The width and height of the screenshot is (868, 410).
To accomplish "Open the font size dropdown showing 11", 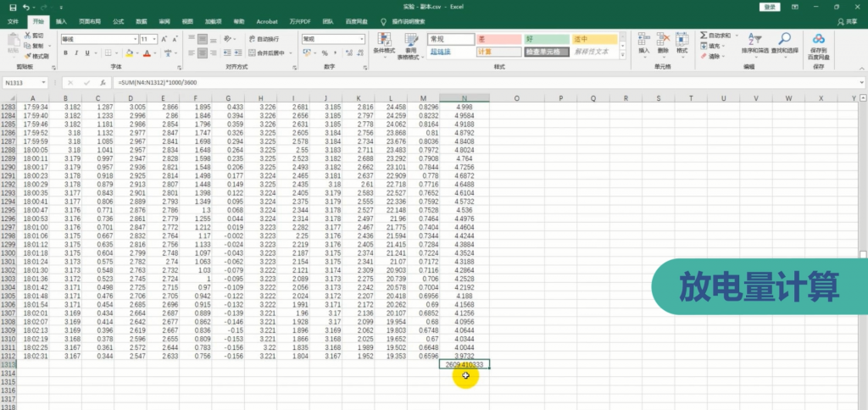I will 154,39.
